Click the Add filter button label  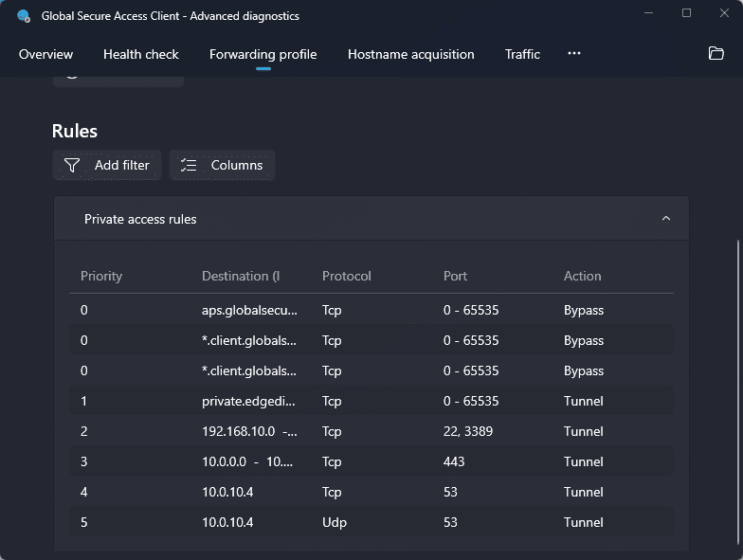click(121, 165)
